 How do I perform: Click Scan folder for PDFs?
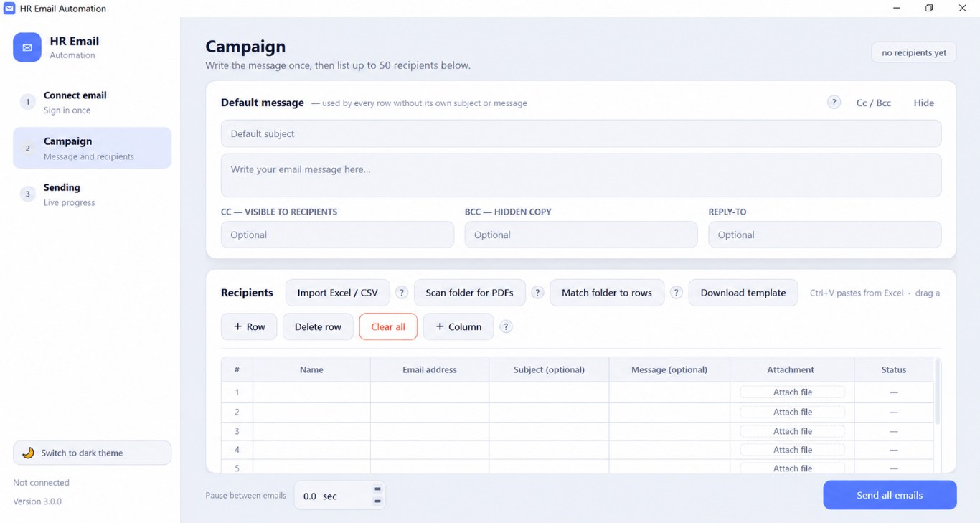coord(469,293)
